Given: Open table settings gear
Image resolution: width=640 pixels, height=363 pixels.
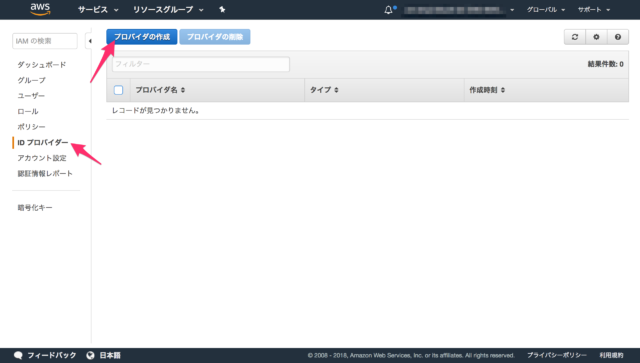Looking at the screenshot, I should point(596,37).
